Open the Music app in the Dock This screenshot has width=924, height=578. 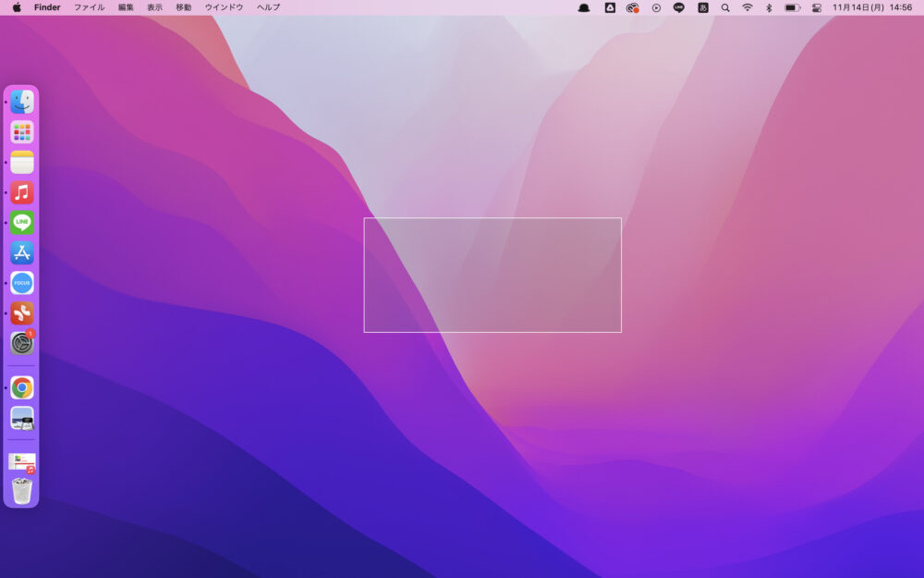(22, 193)
